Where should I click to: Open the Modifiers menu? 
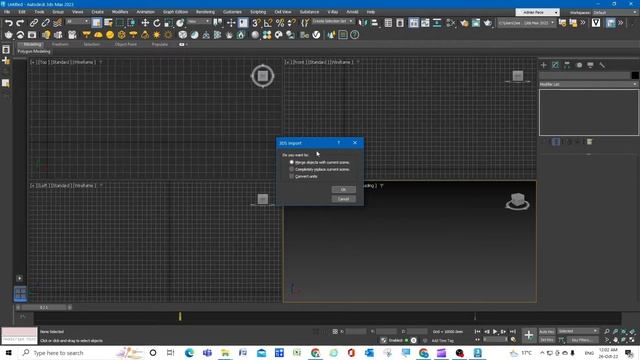[120, 12]
